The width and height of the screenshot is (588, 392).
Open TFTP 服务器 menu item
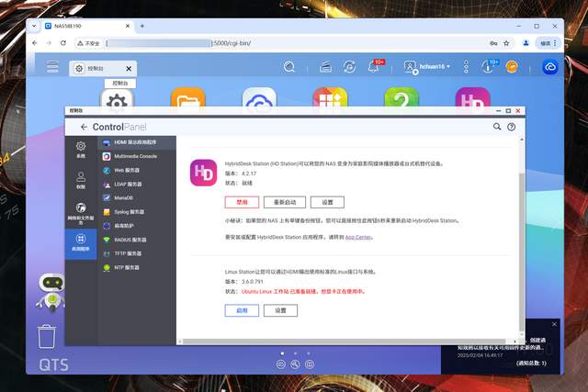point(137,253)
